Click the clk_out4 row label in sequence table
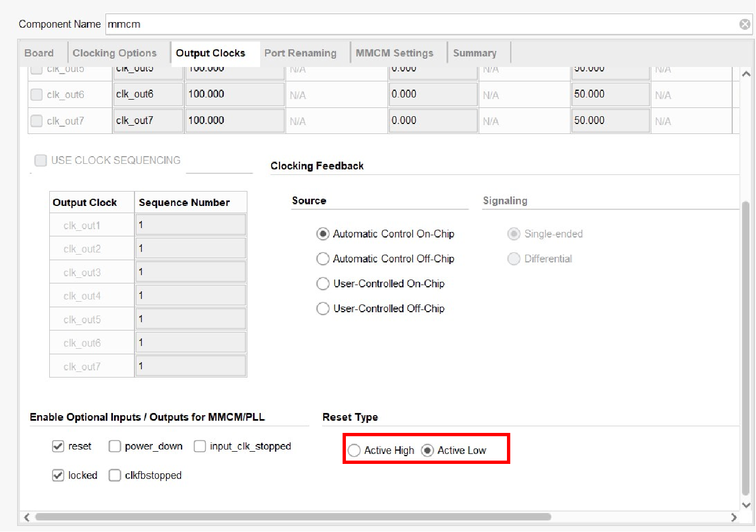This screenshot has width=756, height=532. pyautogui.click(x=82, y=296)
